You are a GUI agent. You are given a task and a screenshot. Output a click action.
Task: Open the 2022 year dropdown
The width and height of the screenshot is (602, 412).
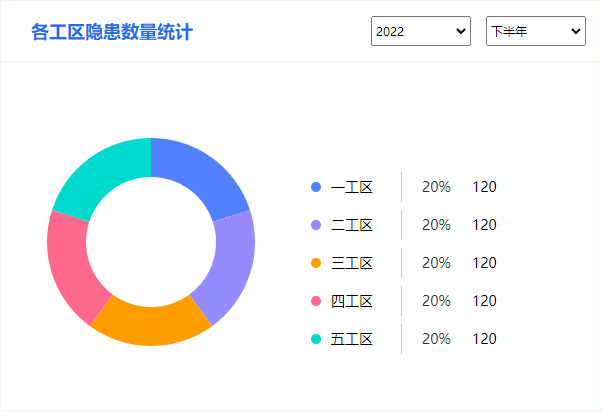421,31
